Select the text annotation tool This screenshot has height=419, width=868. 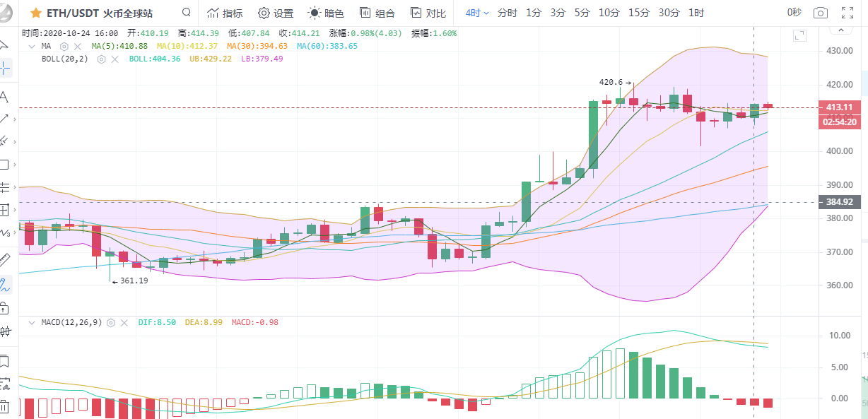point(4,96)
